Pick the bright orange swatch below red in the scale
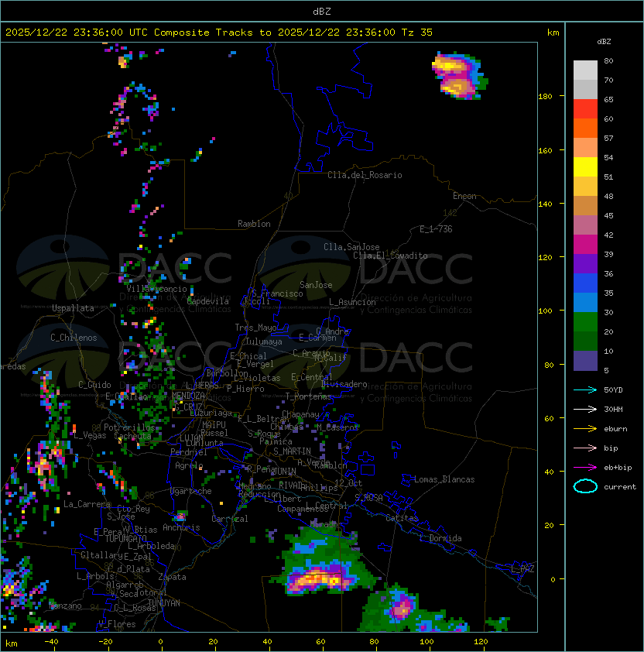 pos(585,128)
